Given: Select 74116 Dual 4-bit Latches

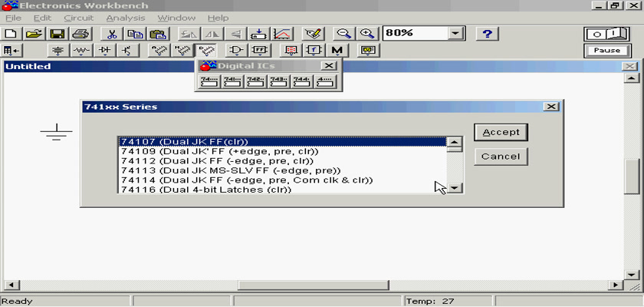Looking at the screenshot, I should coord(282,190).
